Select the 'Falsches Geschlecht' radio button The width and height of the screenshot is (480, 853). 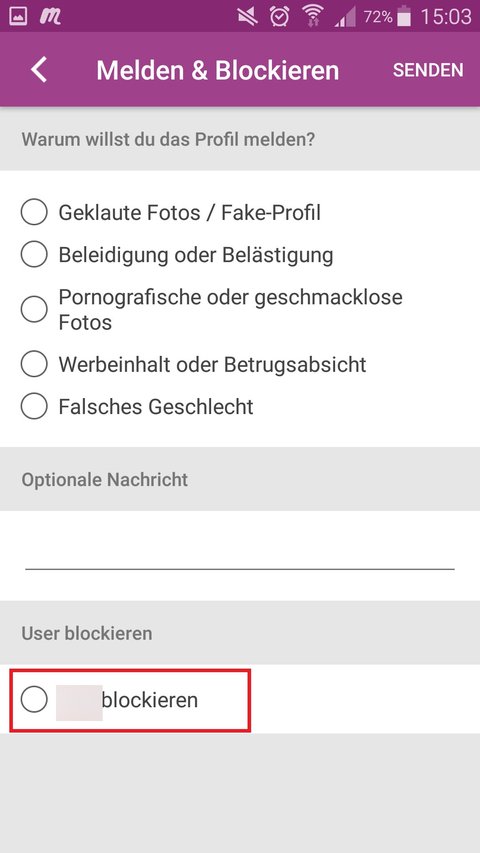click(34, 406)
